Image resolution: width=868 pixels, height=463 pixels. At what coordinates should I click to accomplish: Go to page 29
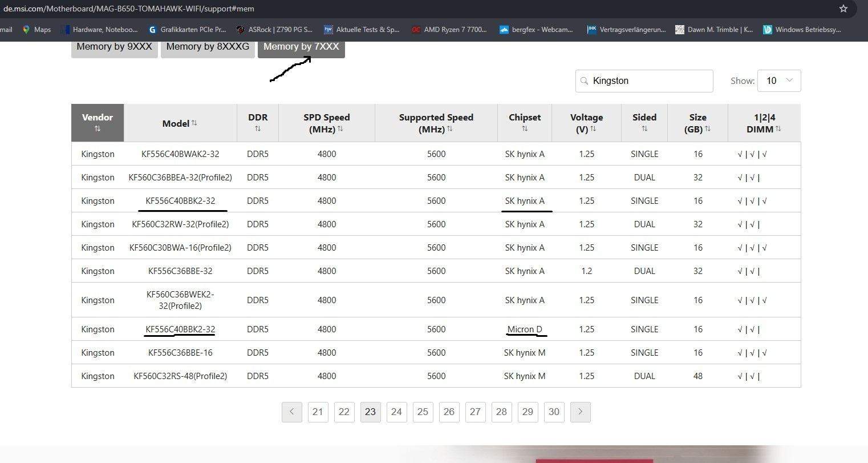click(528, 412)
